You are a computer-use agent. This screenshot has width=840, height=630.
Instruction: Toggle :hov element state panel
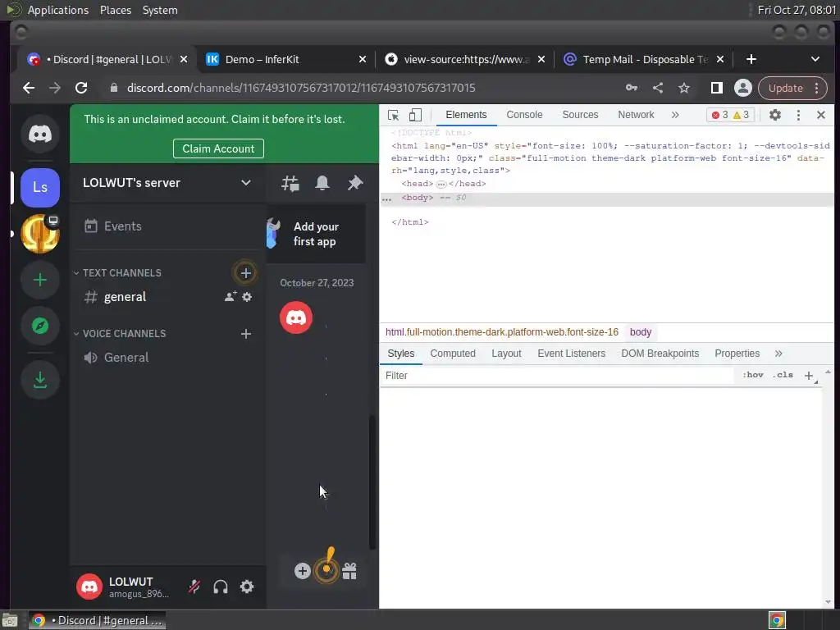click(753, 375)
